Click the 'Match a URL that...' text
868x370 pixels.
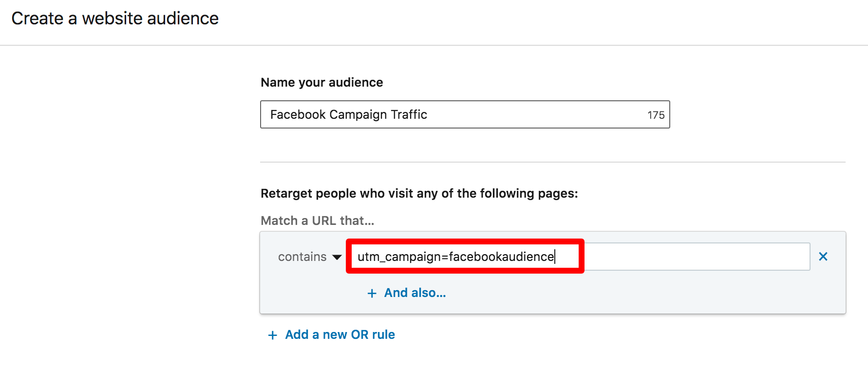pos(318,221)
